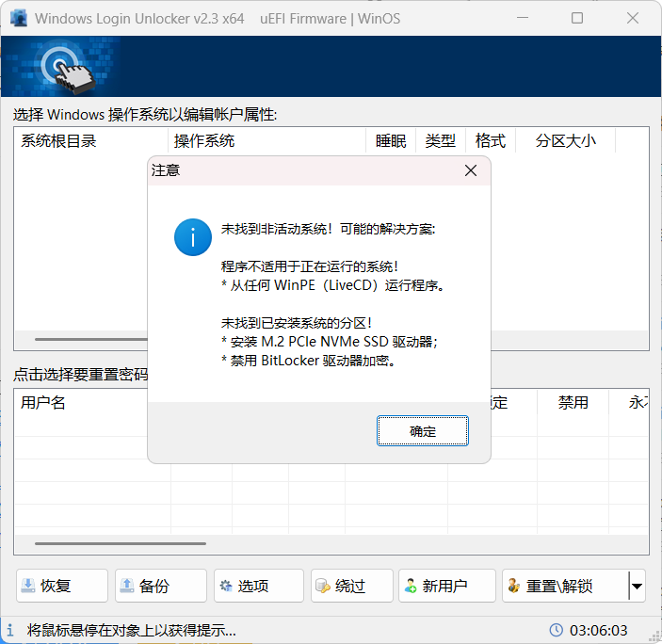Sort by 系统根目录 column header
Image resolution: width=662 pixels, height=644 pixels.
tap(90, 140)
